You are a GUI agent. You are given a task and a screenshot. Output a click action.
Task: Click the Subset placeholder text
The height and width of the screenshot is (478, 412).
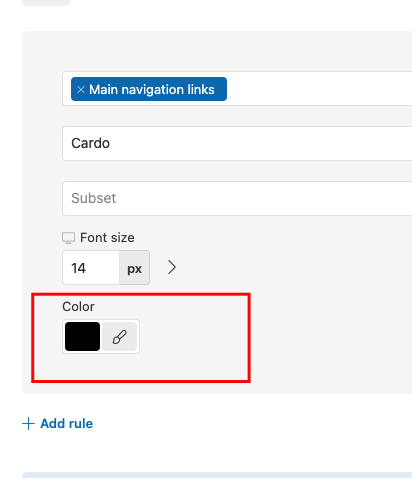click(94, 198)
